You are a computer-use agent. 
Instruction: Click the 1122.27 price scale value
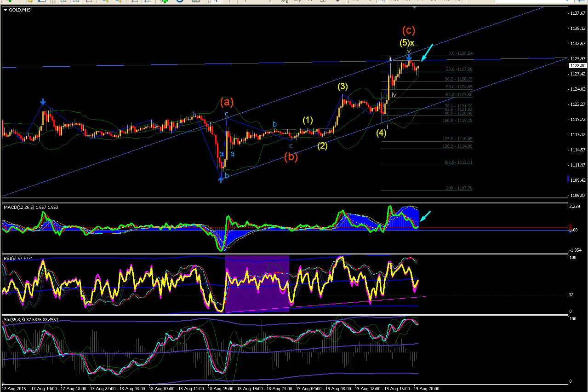pos(577,104)
